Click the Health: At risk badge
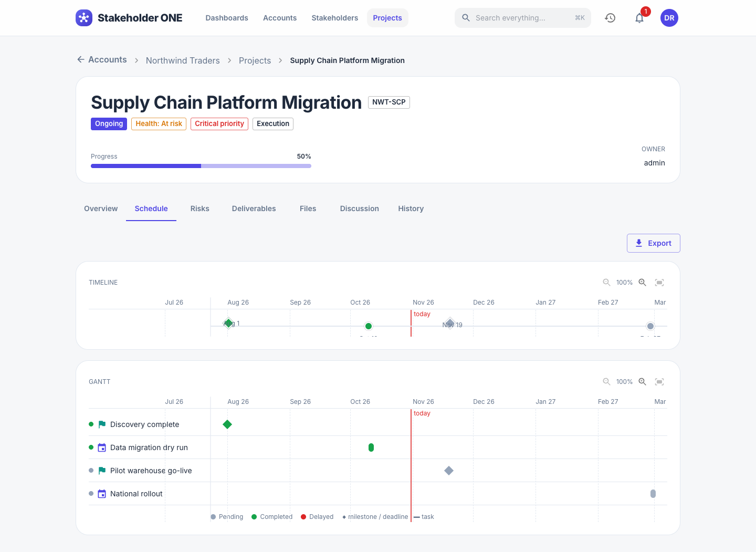 [159, 124]
